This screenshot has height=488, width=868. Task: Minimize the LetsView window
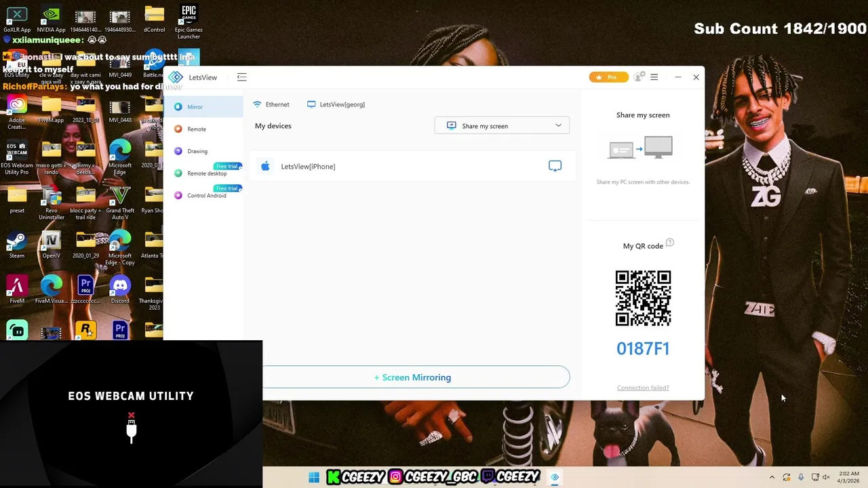677,77
